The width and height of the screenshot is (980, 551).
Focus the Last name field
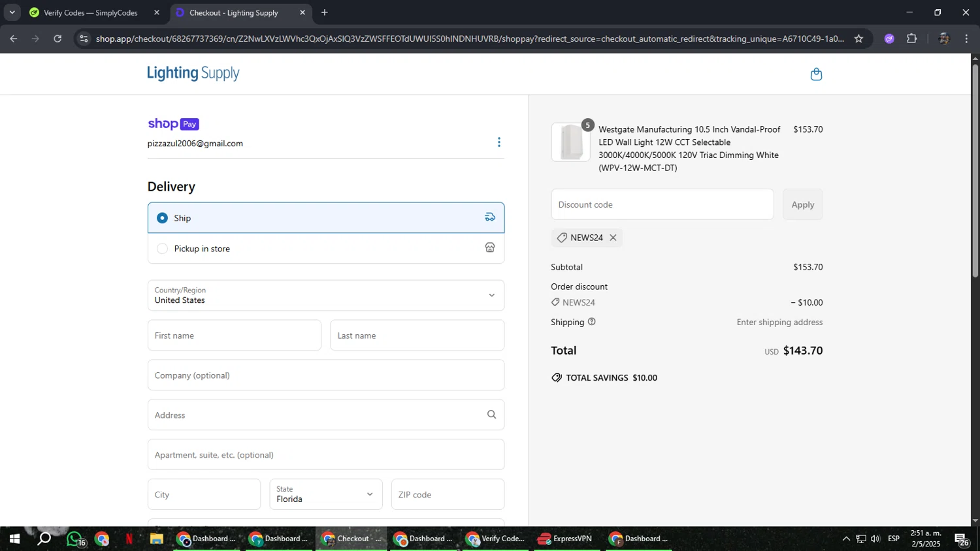(x=417, y=336)
